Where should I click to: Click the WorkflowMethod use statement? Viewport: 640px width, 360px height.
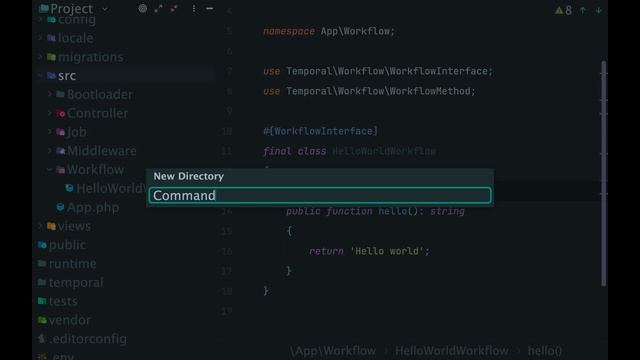click(x=369, y=91)
